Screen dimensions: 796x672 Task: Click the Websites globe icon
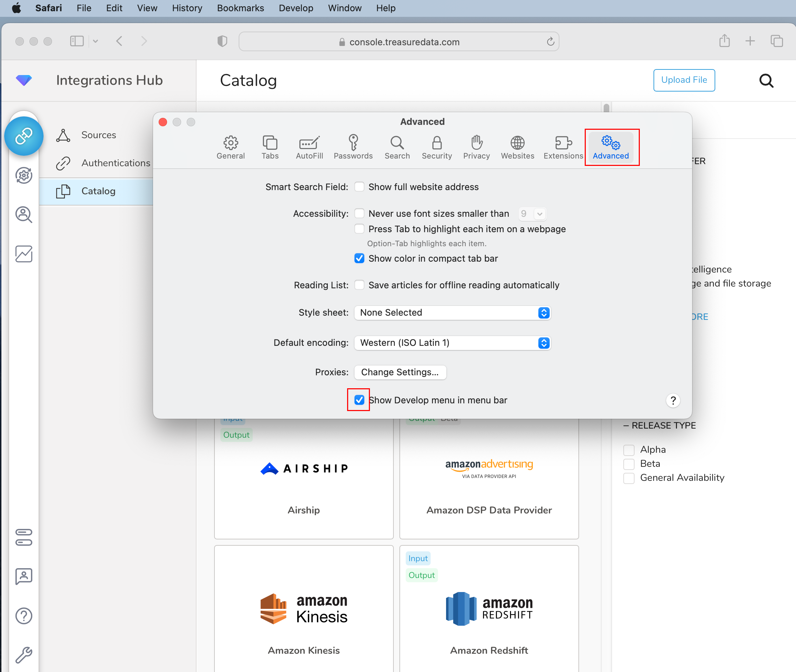coord(517,147)
